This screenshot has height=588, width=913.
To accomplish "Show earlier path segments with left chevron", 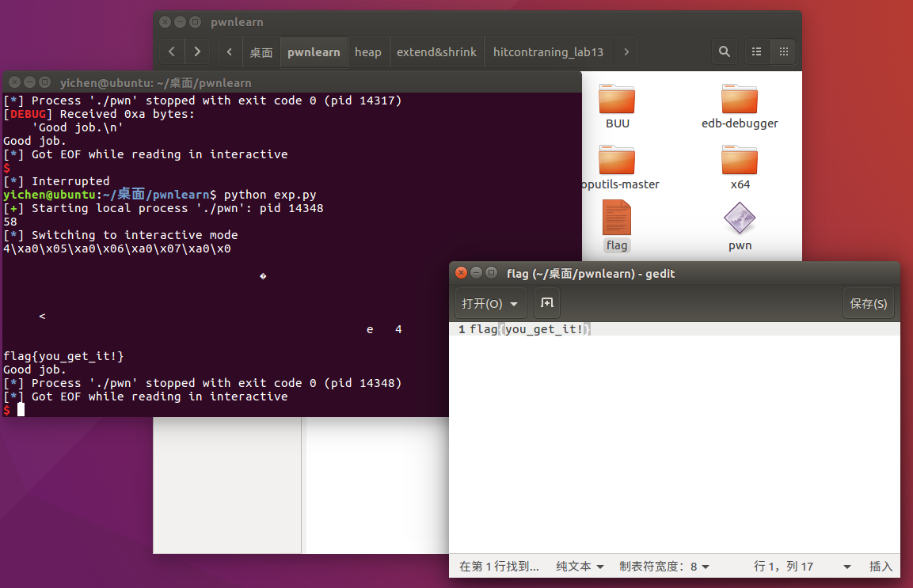I will [230, 51].
